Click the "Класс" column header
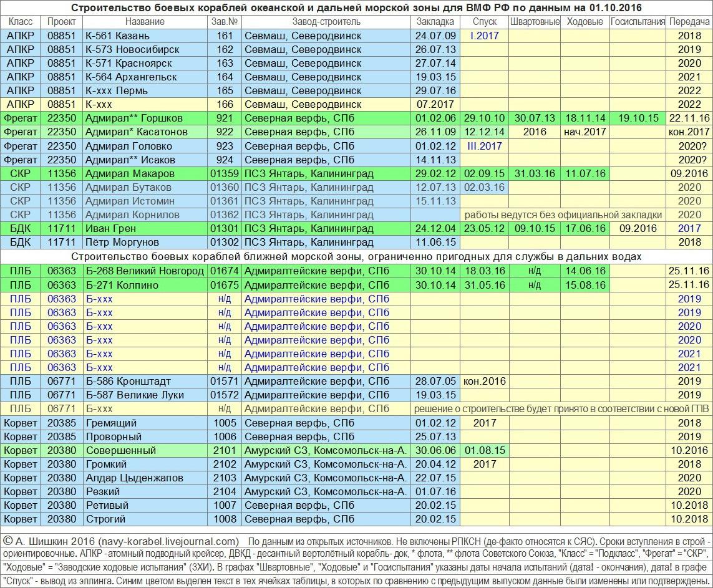This screenshot has height=588, width=713. coord(21,22)
